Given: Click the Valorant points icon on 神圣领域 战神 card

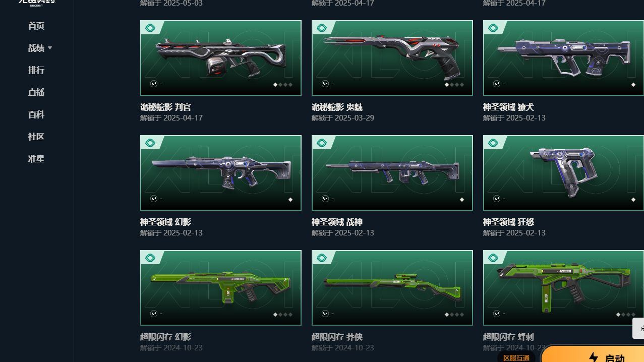Looking at the screenshot, I should coord(325,199).
